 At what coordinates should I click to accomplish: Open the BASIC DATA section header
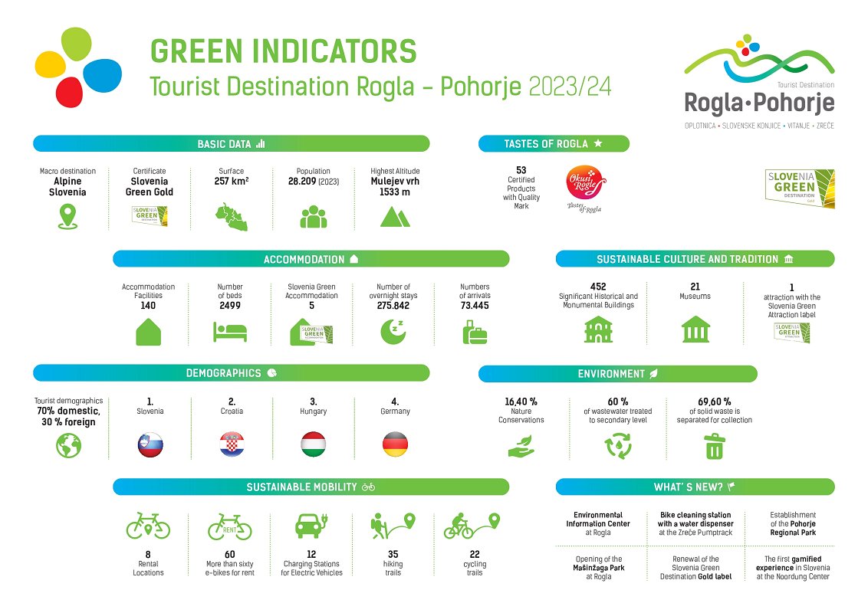231,143
